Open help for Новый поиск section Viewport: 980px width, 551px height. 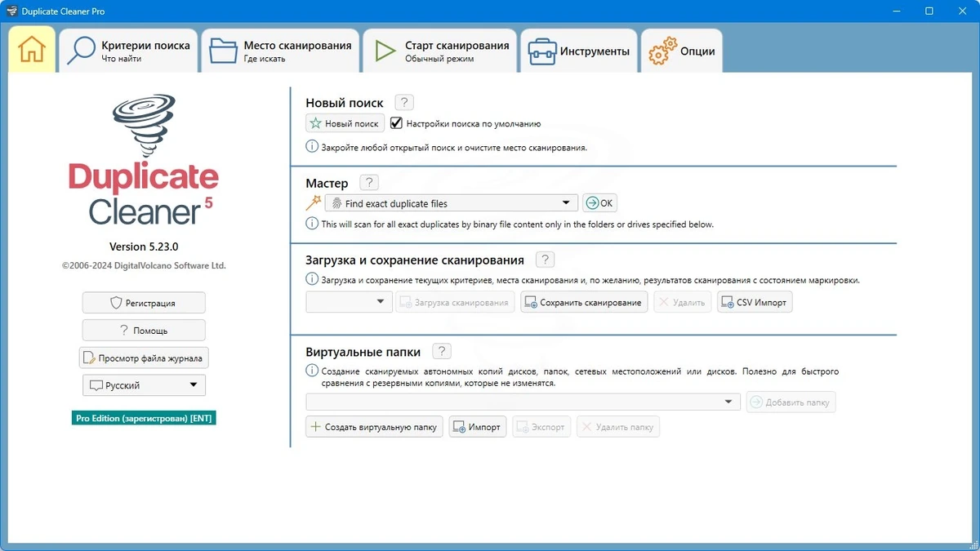tap(403, 103)
